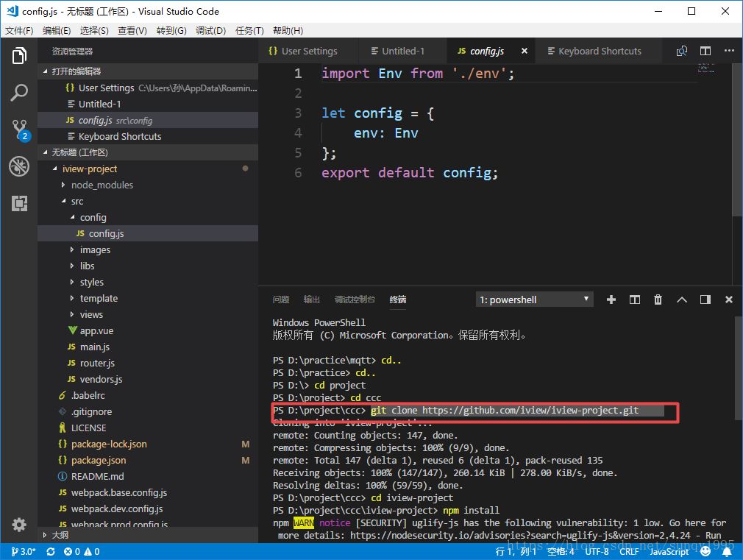
Task: Open the powershell terminal selector dropdown
Action: 534,300
